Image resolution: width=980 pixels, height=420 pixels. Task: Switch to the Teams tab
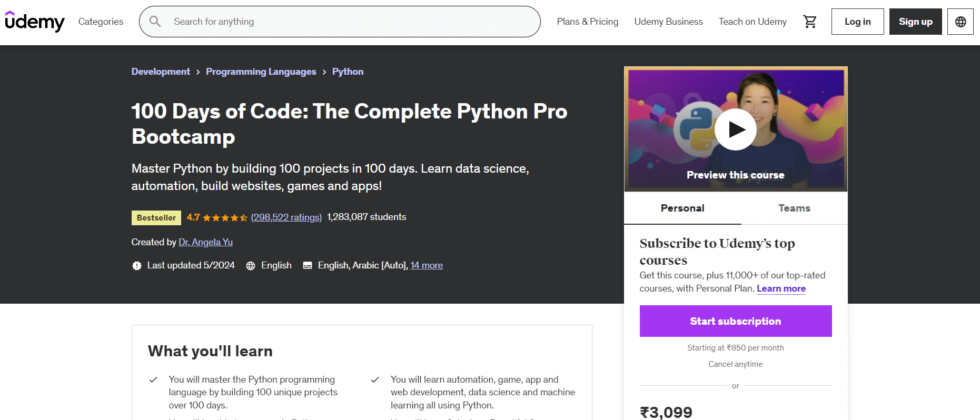point(794,208)
